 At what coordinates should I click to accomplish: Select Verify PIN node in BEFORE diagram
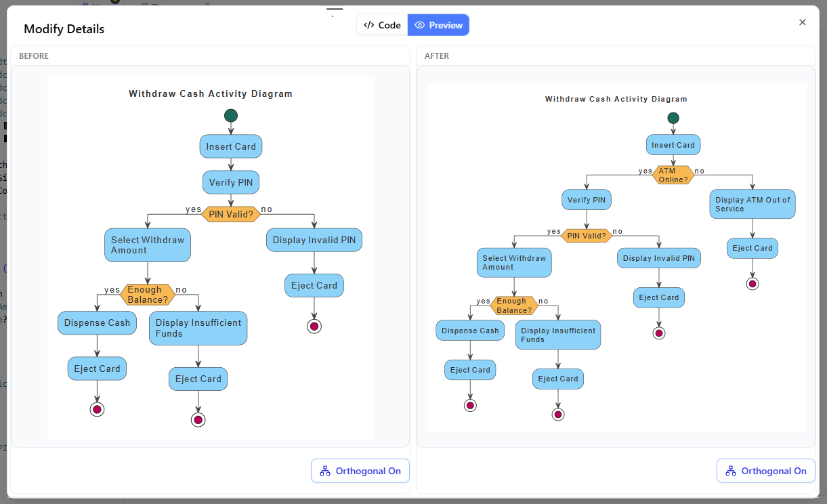click(x=231, y=182)
